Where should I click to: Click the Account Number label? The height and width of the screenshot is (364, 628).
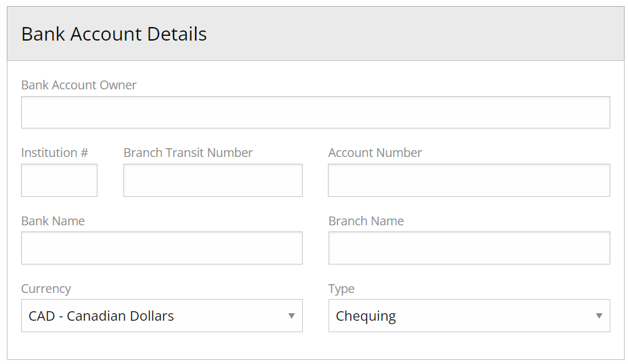pos(375,153)
